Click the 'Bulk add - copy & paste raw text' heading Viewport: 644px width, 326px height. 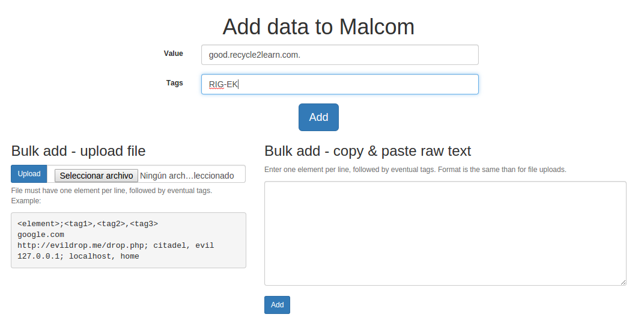point(368,151)
